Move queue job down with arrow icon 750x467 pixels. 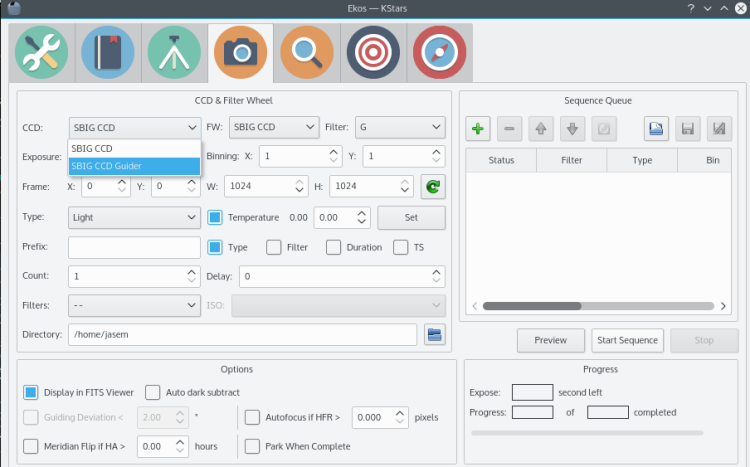tap(573, 129)
